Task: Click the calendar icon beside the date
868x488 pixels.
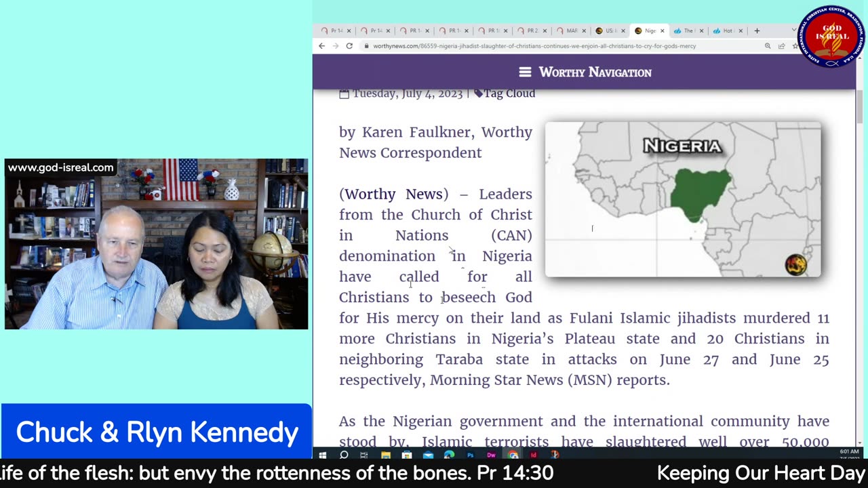Action: (344, 94)
